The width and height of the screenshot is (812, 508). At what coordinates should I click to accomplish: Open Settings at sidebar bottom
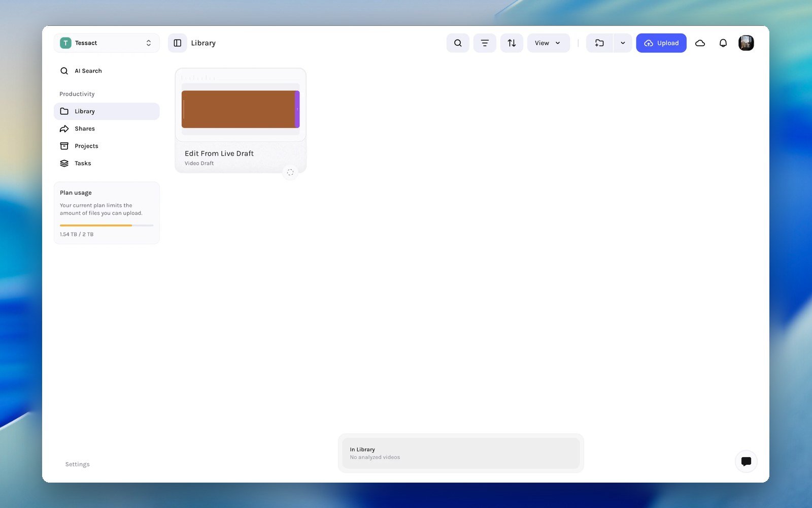(78, 464)
